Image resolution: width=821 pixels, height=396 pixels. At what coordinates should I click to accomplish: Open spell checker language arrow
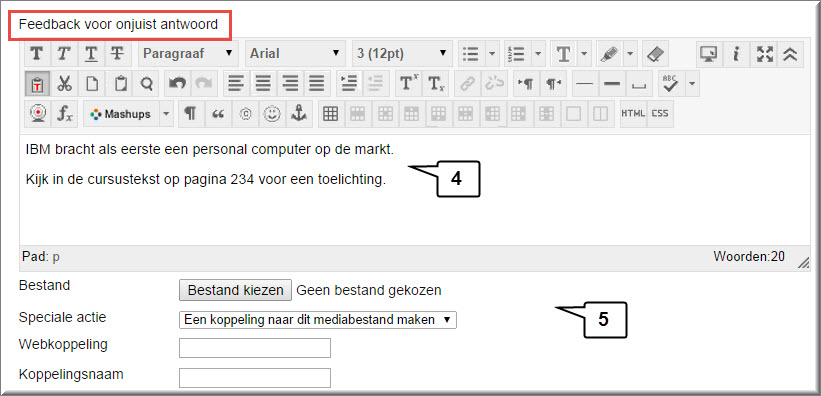692,84
